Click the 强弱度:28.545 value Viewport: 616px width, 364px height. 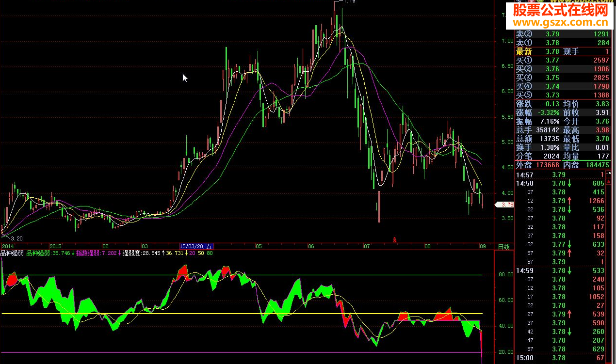141,253
